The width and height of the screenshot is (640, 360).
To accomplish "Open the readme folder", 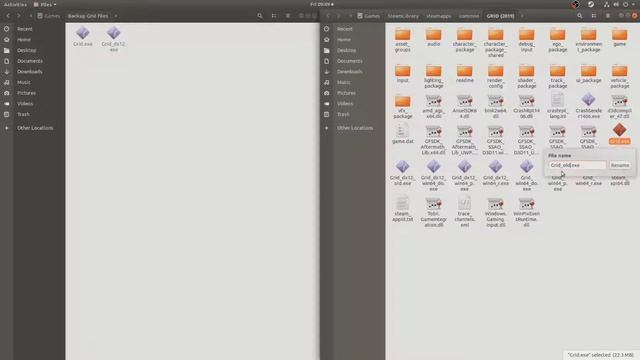I will click(464, 73).
